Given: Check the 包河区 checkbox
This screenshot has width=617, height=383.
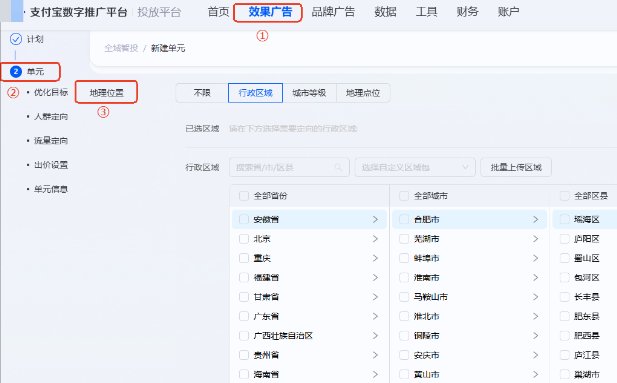Looking at the screenshot, I should 565,278.
